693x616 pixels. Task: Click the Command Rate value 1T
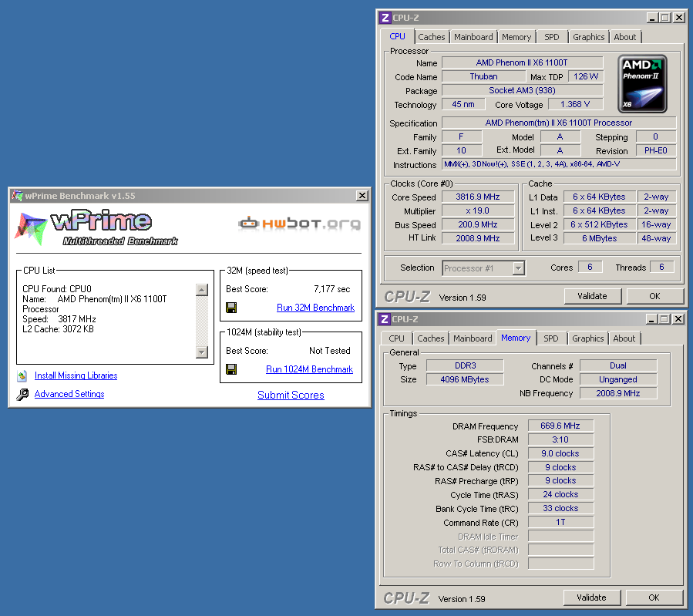(x=560, y=522)
